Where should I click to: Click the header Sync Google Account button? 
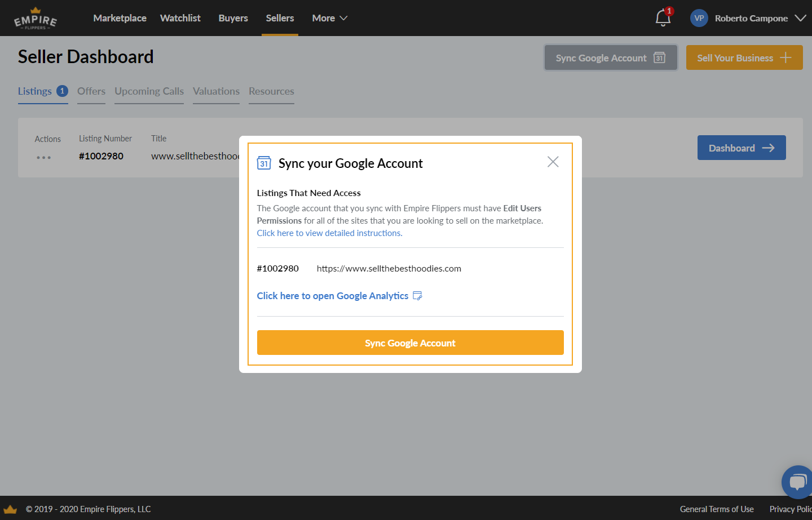611,57
